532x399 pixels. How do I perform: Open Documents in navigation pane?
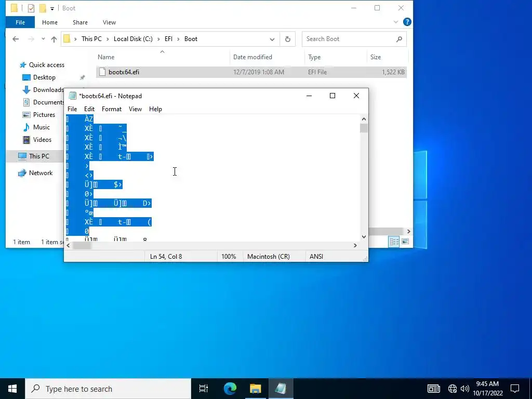point(43,102)
